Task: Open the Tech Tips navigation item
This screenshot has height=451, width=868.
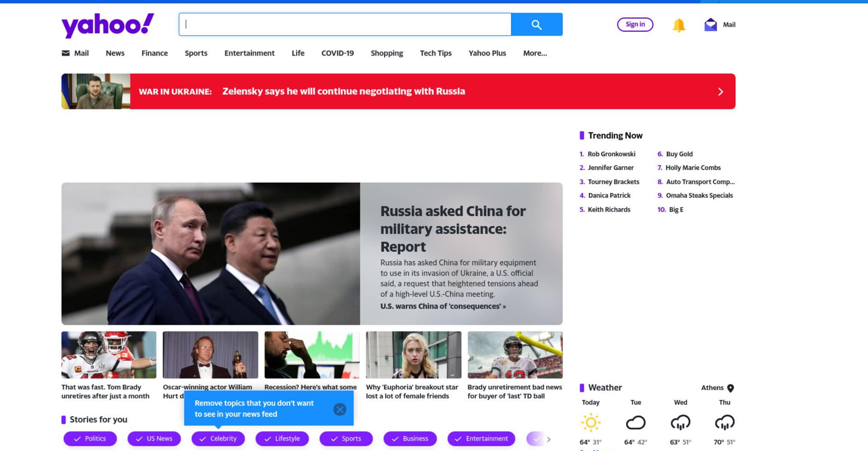Action: click(436, 53)
